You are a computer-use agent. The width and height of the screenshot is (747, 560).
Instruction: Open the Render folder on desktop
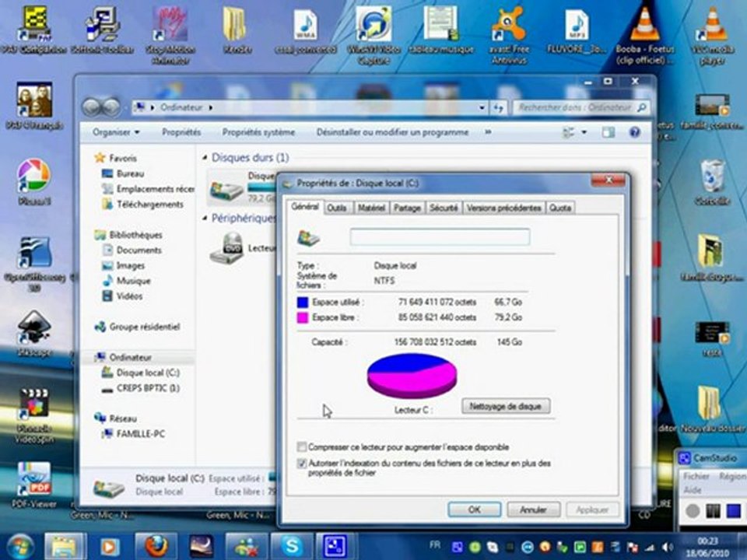[237, 30]
